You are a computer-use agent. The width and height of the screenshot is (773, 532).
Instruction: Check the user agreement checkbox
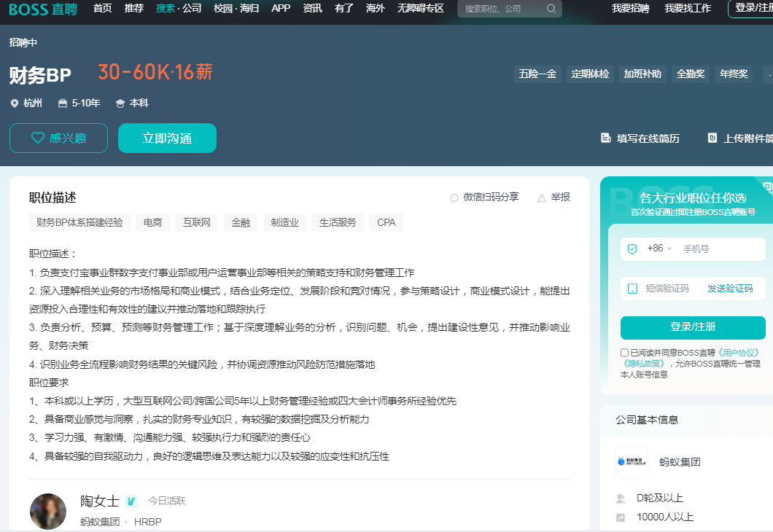(624, 353)
